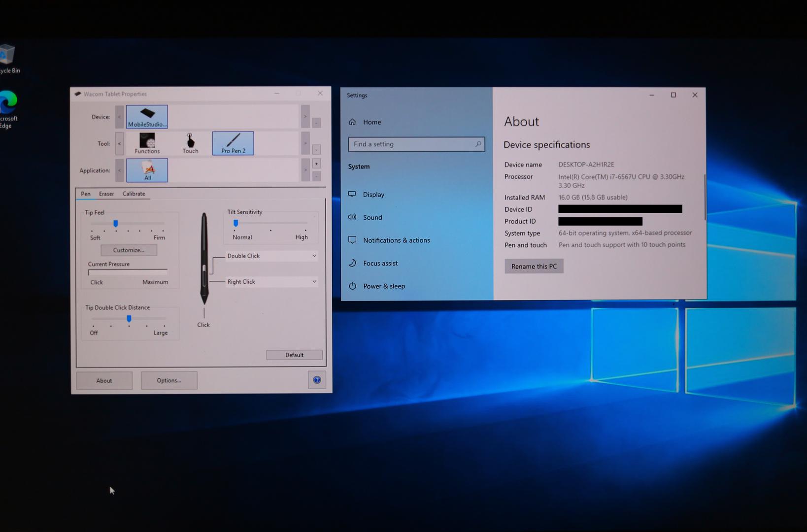Click the Tip Feel slider handle
This screenshot has height=532, width=807.
click(x=116, y=224)
